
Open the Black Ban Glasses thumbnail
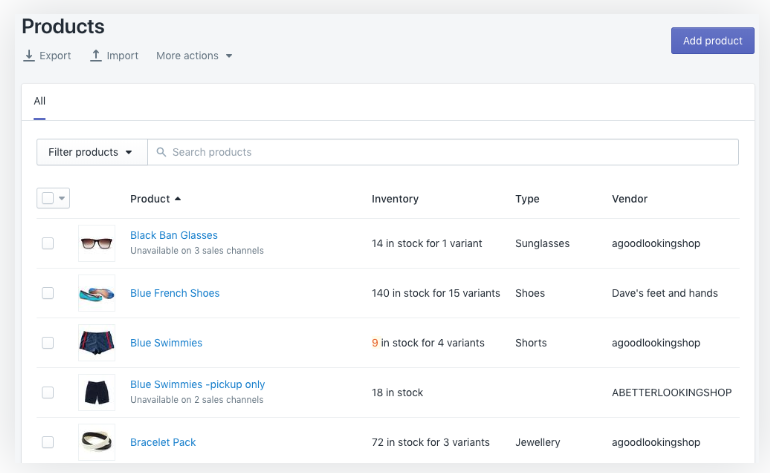[x=96, y=243]
